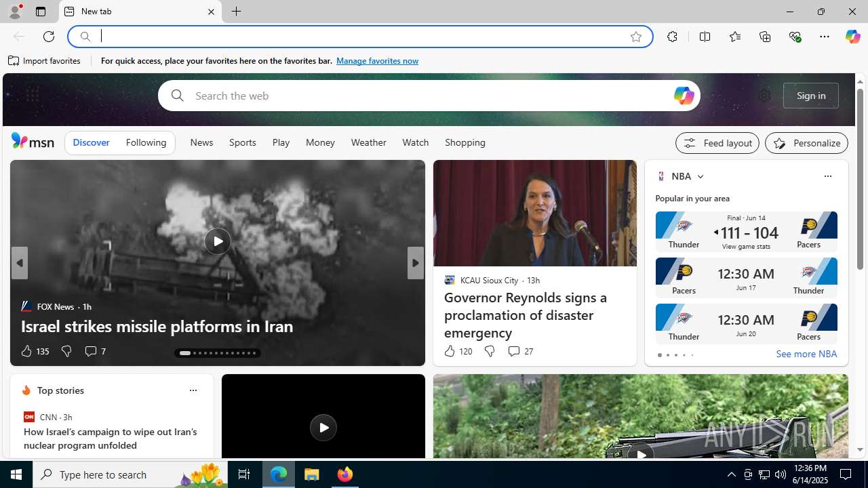Open Task View on taskbar
868x488 pixels.
point(244,474)
